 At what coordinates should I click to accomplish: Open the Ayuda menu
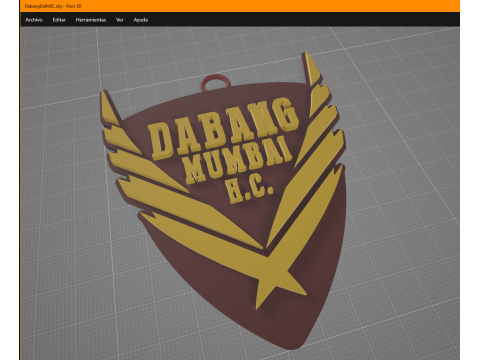pyautogui.click(x=141, y=20)
